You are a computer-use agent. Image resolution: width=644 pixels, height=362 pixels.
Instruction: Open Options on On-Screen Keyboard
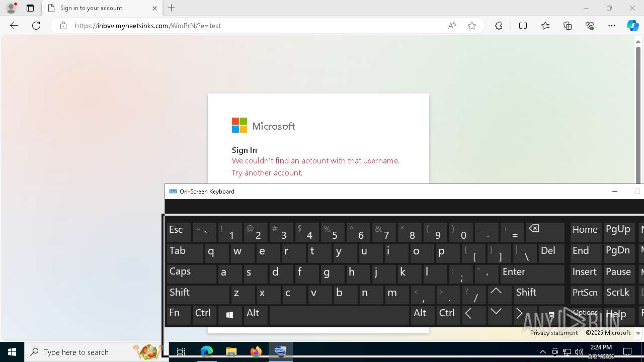pyautogui.click(x=586, y=315)
